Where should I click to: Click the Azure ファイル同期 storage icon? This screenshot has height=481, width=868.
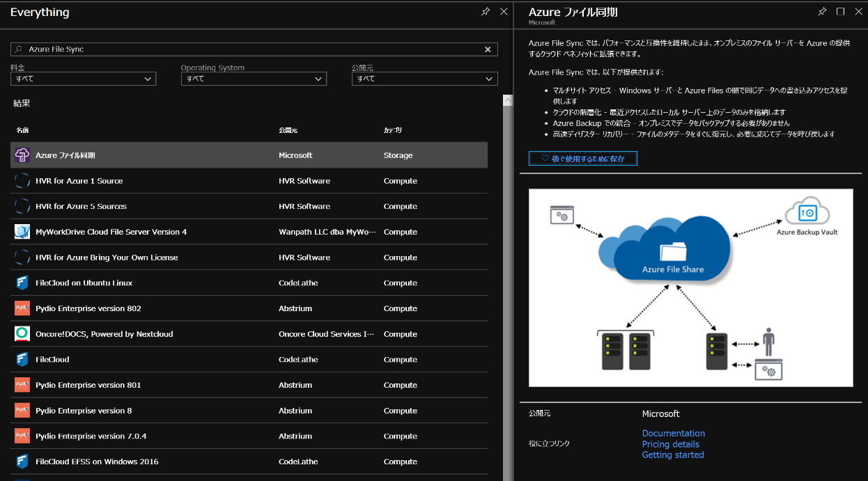click(x=22, y=155)
